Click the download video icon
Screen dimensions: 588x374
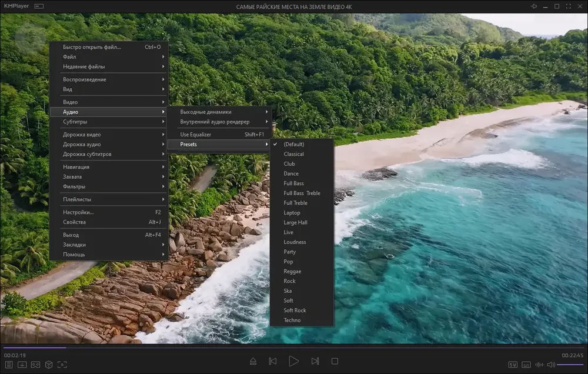coord(22,365)
